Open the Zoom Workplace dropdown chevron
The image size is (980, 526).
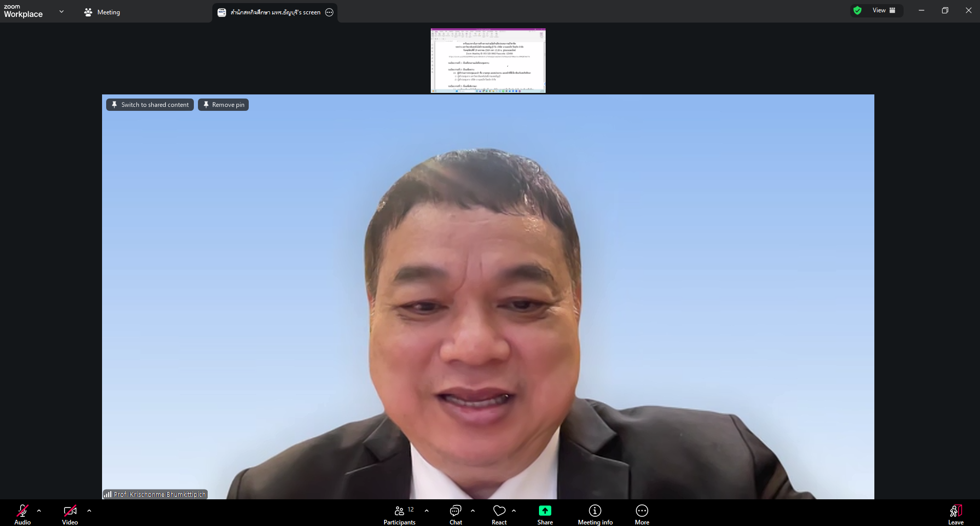(62, 11)
